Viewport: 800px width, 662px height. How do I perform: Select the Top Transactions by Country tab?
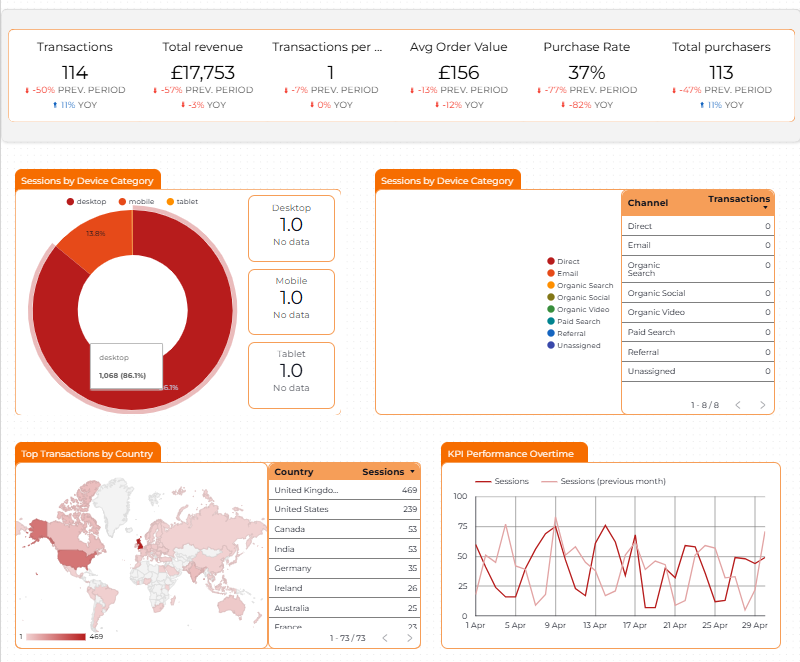(87, 453)
